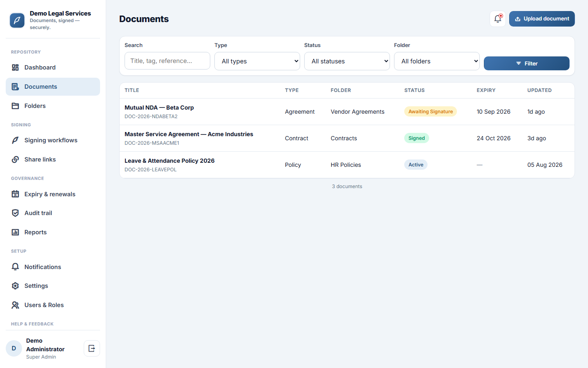This screenshot has width=588, height=368.
Task: Click the Signing workflows pen icon
Action: 15,140
